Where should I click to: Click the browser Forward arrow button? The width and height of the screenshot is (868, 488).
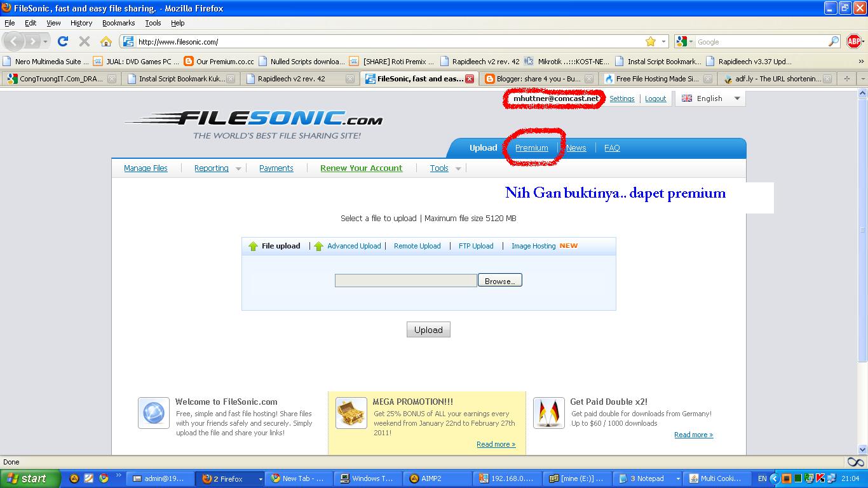tap(32, 41)
